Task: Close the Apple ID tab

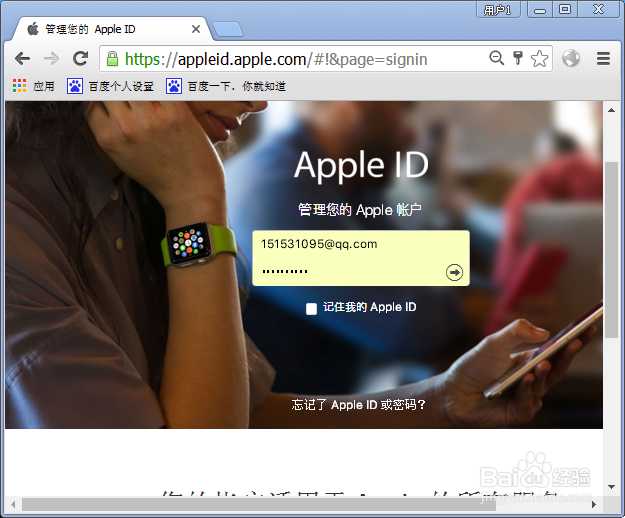Action: [x=196, y=29]
